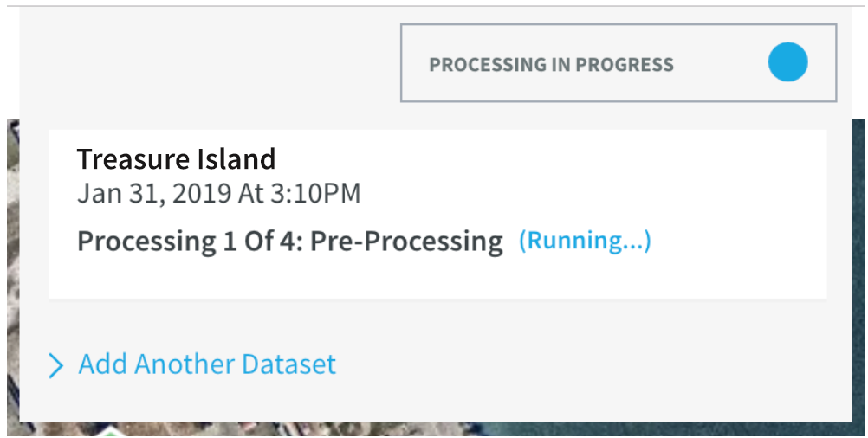Select the Treasure Island dataset title
868x438 pixels.
coord(176,159)
